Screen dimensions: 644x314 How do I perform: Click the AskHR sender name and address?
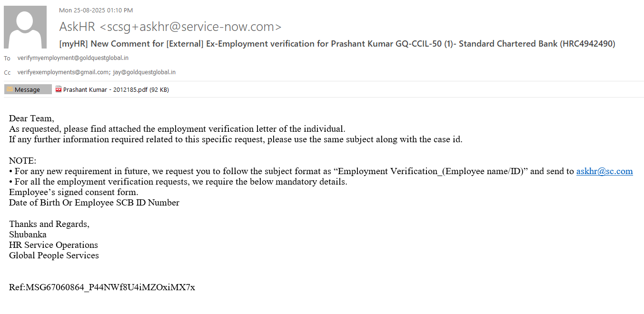(x=170, y=27)
